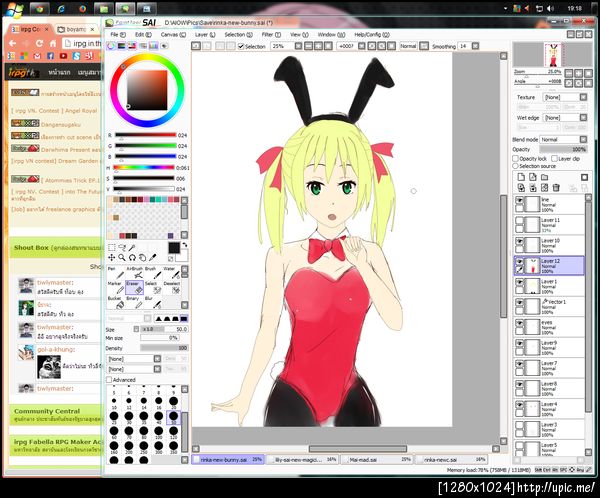Open the Smoothing value dropdown
The width and height of the screenshot is (600, 498).
[475, 46]
